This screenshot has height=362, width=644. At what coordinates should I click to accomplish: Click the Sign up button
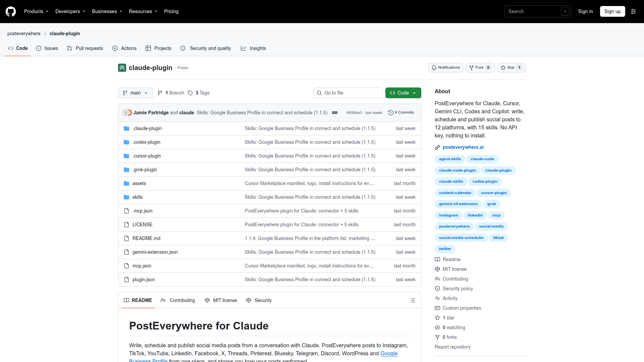(612, 11)
